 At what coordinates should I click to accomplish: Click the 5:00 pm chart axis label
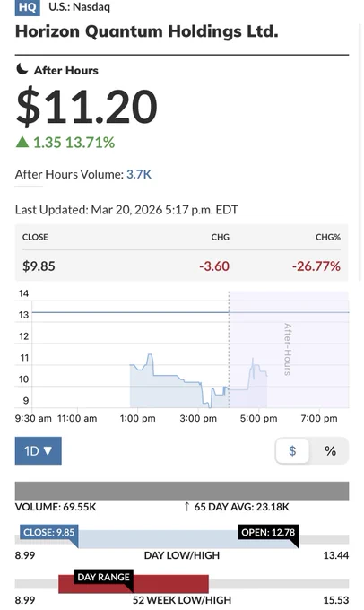258,419
